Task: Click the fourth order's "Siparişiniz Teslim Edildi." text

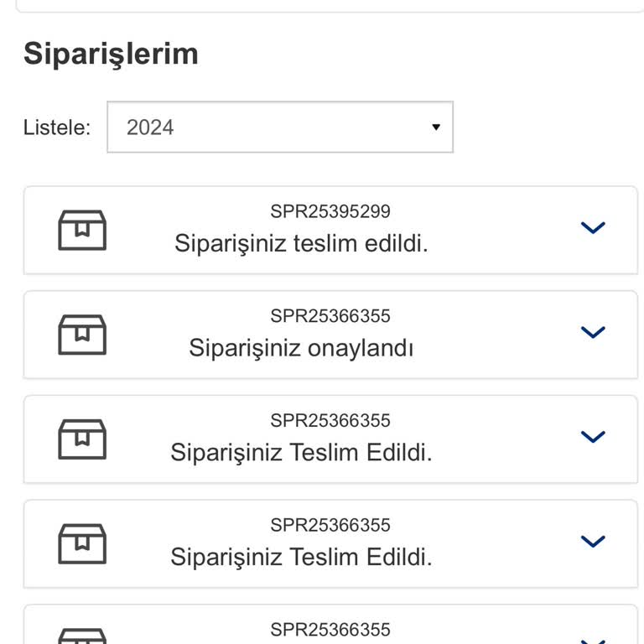Action: [301, 556]
